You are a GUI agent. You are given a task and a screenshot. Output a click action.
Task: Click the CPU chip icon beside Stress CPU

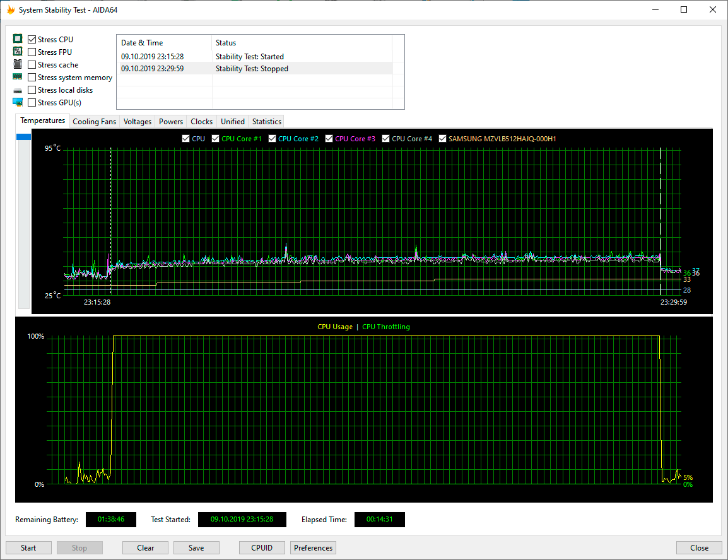pos(18,38)
